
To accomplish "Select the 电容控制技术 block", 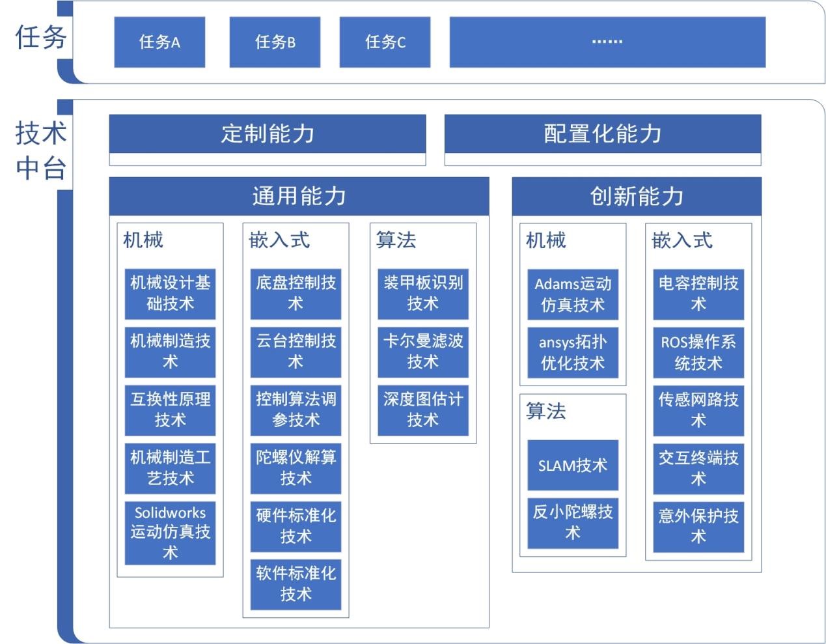I will (698, 294).
